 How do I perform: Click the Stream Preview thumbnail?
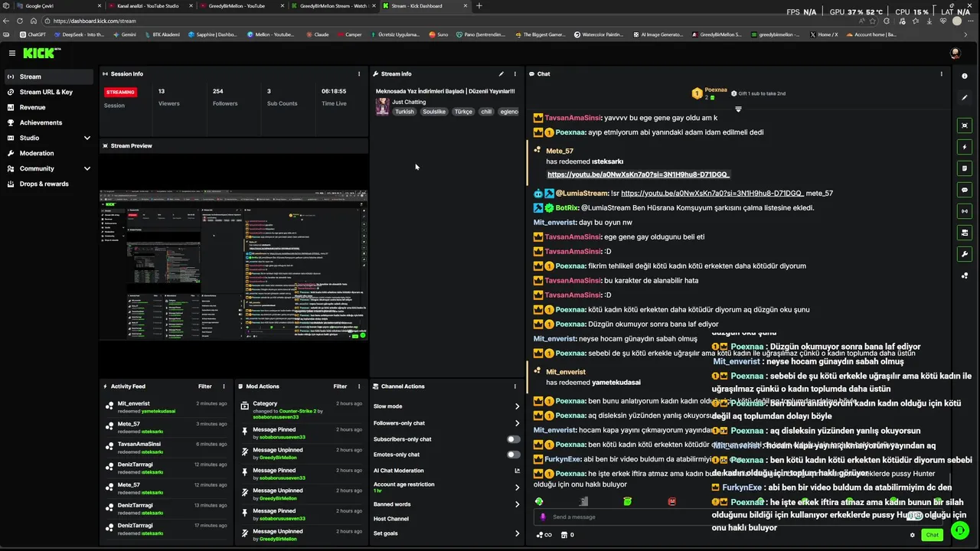click(234, 265)
